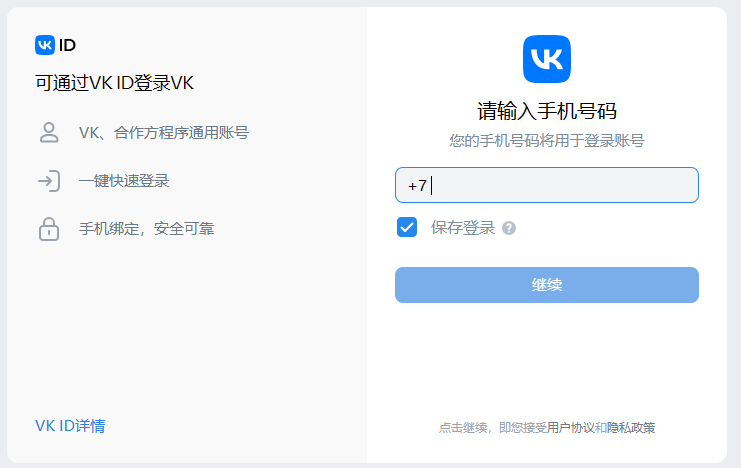
Task: Click the padlock security icon
Action: click(48, 229)
